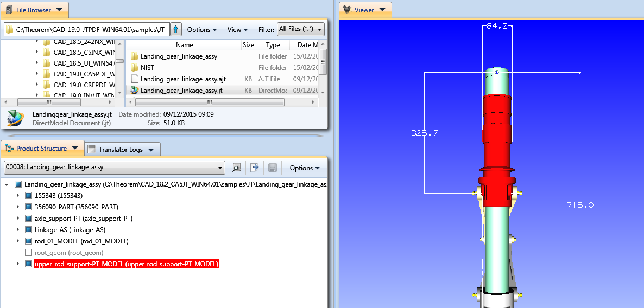Enable the root_geom checkbox
The height and width of the screenshot is (308, 644).
pos(28,252)
